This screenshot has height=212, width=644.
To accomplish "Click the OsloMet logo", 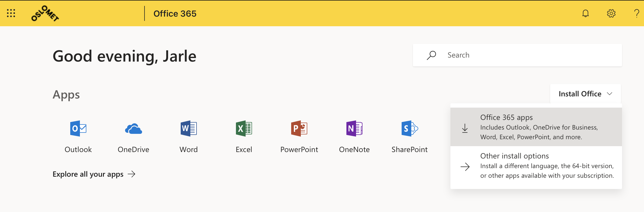I will tap(45, 13).
